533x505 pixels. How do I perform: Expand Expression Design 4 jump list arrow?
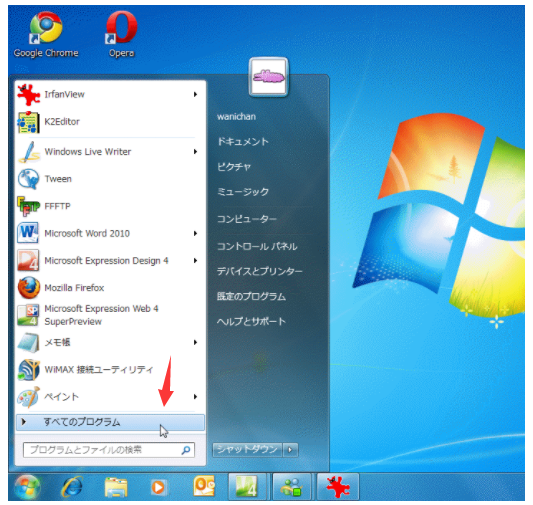pos(195,260)
